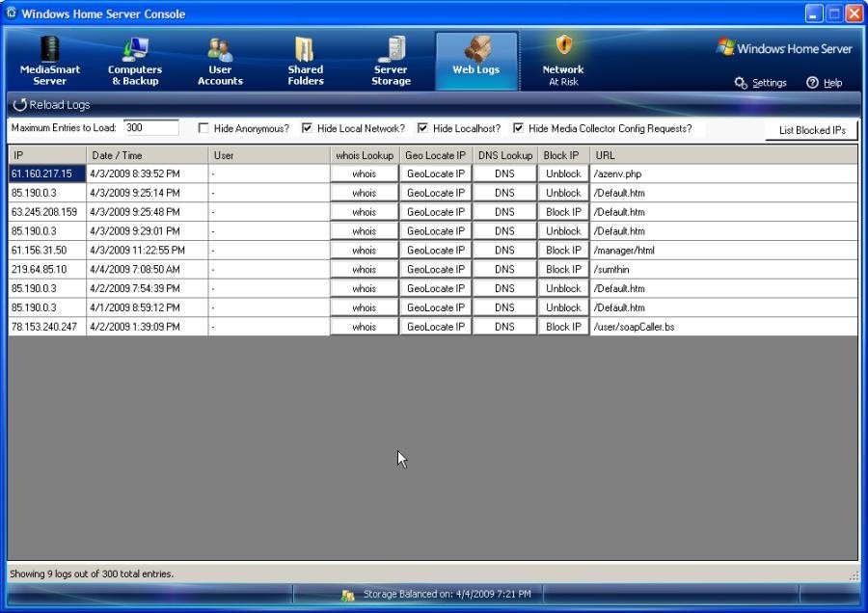This screenshot has width=868, height=613.
Task: Open the User Accounts tab
Action: click(x=220, y=61)
